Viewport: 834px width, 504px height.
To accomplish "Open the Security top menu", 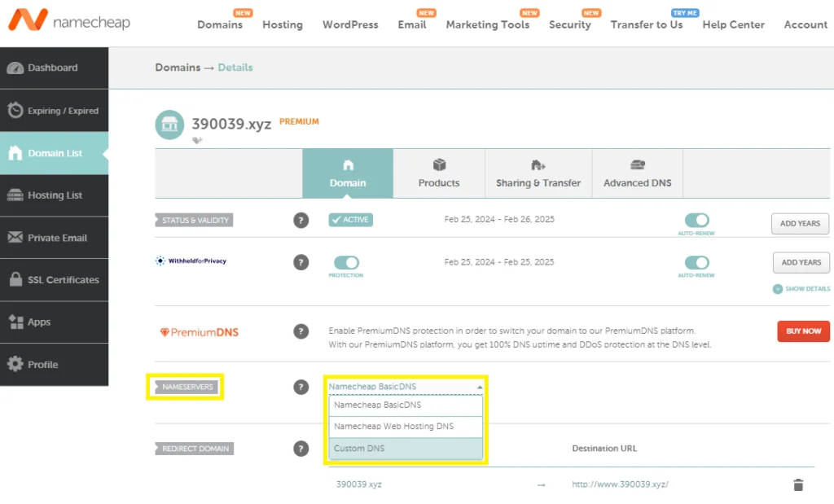I will point(569,24).
